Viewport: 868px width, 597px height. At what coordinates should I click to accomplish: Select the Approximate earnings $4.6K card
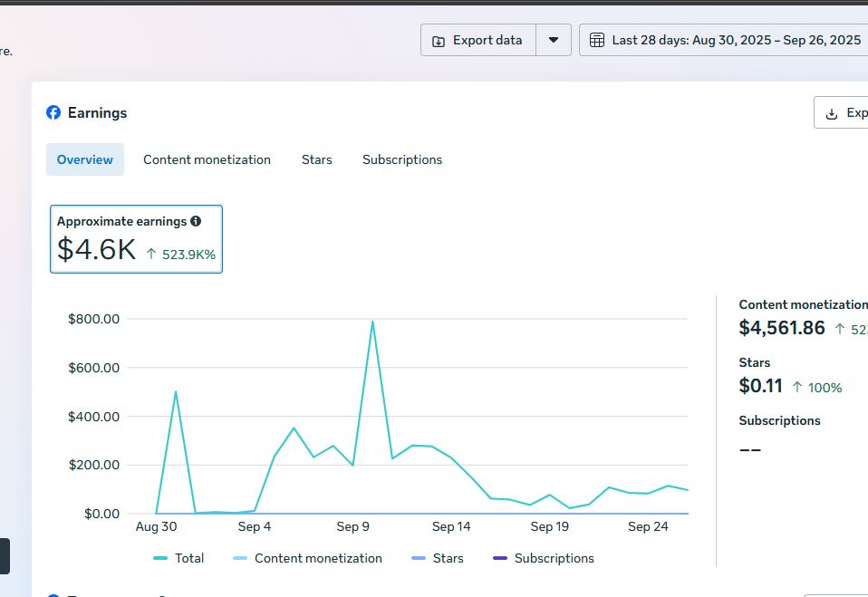(136, 239)
